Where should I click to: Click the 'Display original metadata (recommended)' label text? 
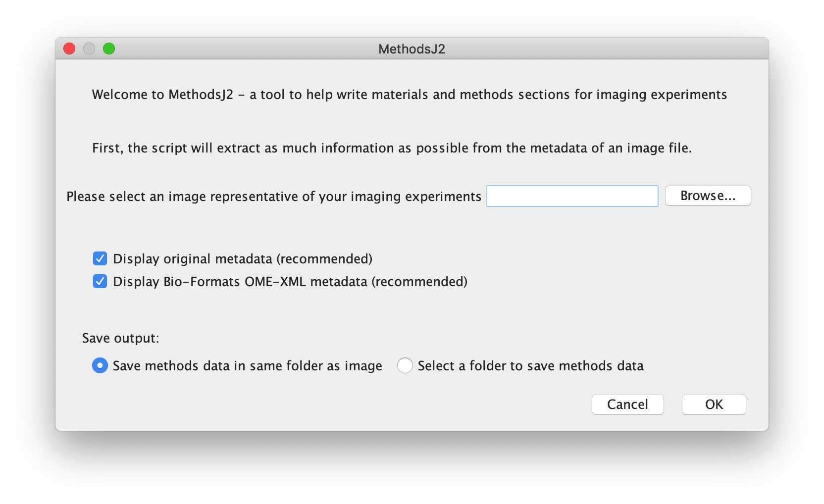[x=243, y=259]
